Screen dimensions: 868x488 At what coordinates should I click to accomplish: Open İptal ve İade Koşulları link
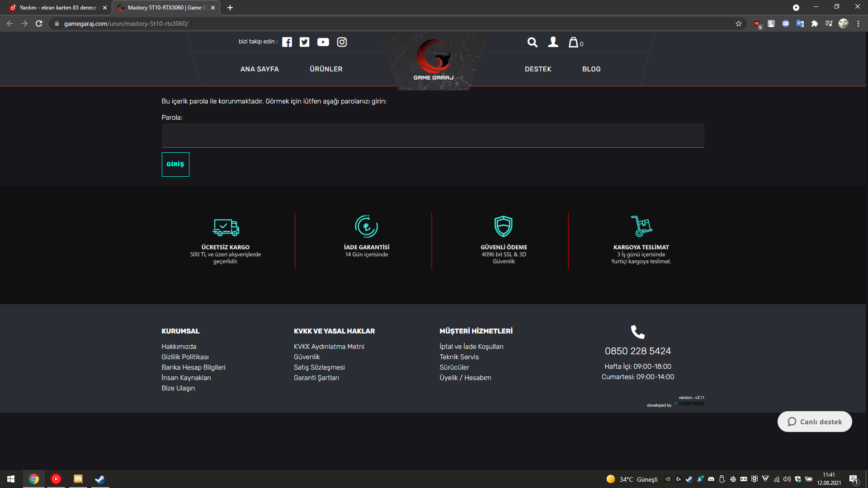point(471,347)
